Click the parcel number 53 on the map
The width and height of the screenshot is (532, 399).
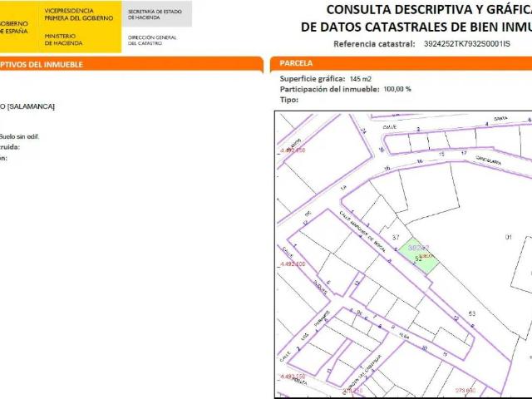click(x=472, y=313)
